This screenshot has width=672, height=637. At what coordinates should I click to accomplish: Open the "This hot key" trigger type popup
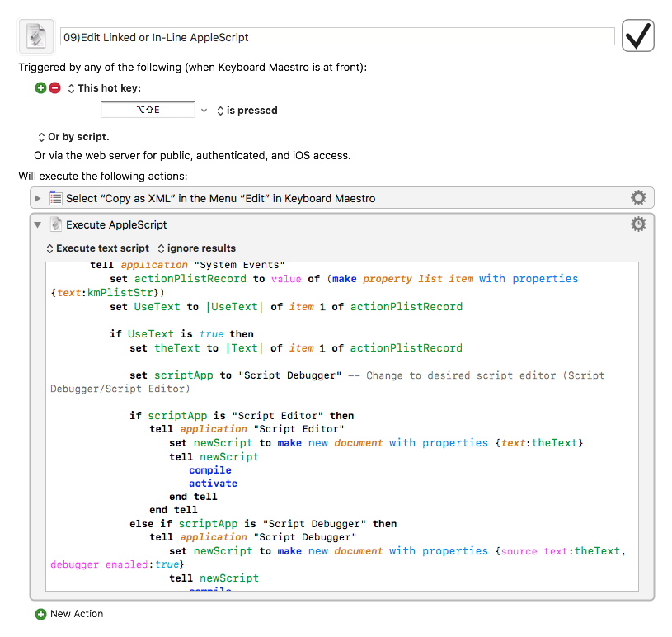point(105,88)
